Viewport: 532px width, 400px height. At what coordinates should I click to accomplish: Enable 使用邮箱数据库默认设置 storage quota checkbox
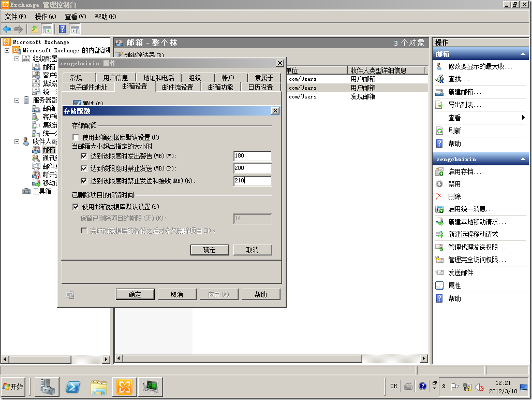tap(76, 137)
